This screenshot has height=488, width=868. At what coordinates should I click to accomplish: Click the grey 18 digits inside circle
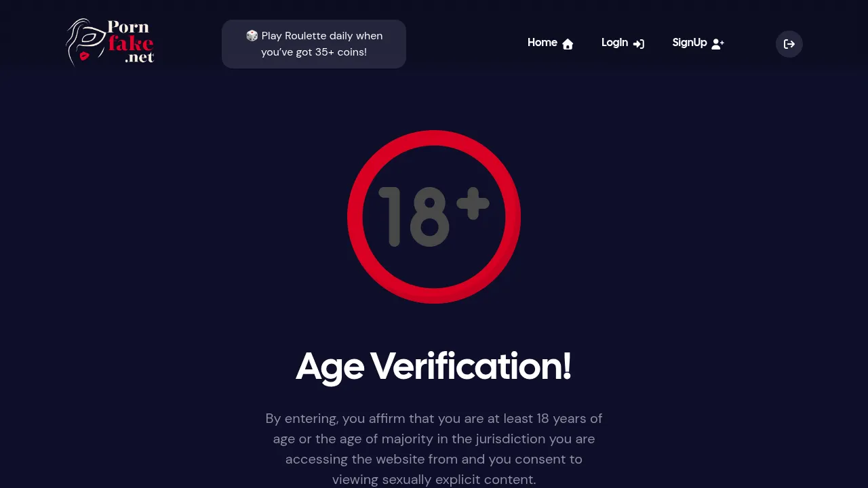point(414,217)
